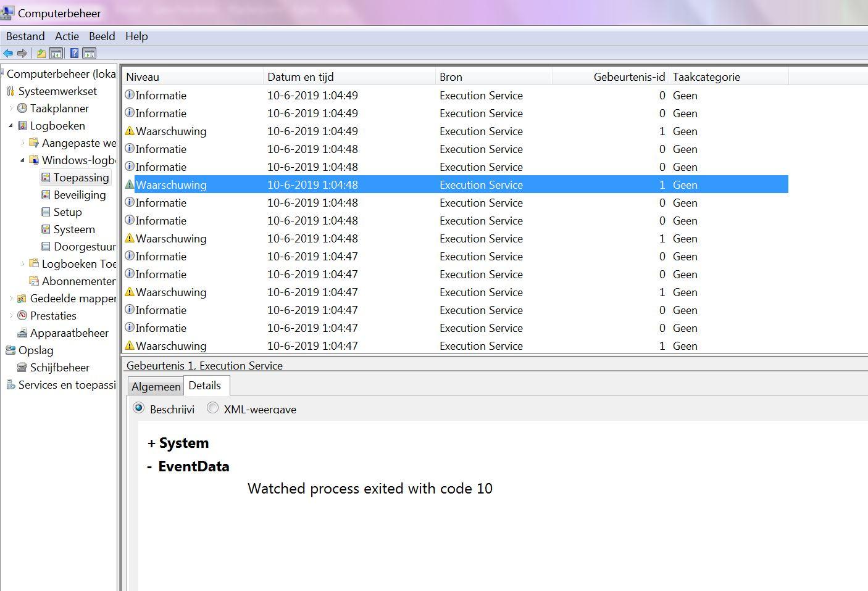Screen dimensions: 868x591
Task: Toggle the action pane toolbar icon
Action: coord(90,54)
